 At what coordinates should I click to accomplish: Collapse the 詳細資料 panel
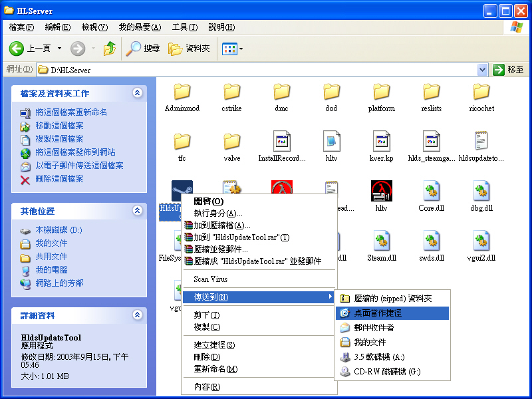[138, 315]
